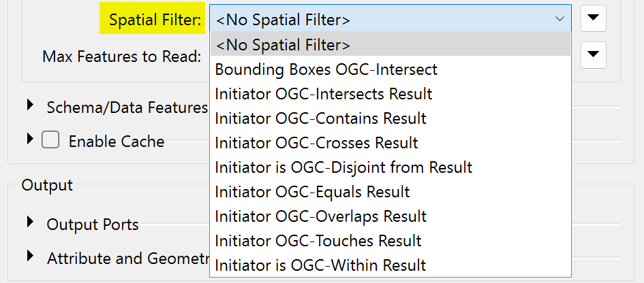Select 'Initiator OGC-Crosses Result' option
Screen dimensions: 644x283
[x=316, y=143]
